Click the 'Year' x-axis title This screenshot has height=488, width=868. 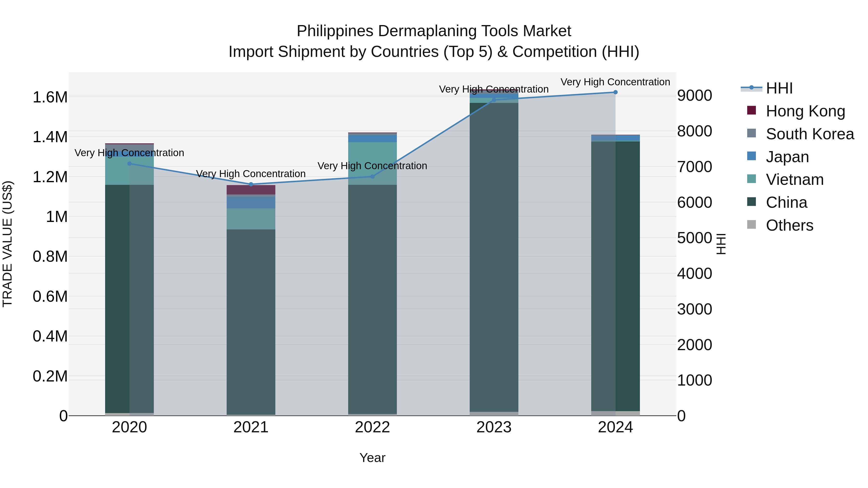372,458
